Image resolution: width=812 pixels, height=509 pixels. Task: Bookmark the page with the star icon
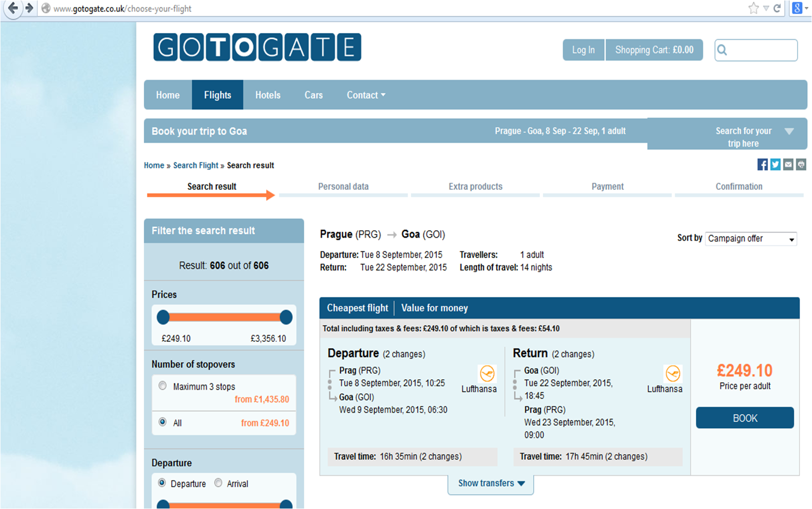click(x=753, y=8)
